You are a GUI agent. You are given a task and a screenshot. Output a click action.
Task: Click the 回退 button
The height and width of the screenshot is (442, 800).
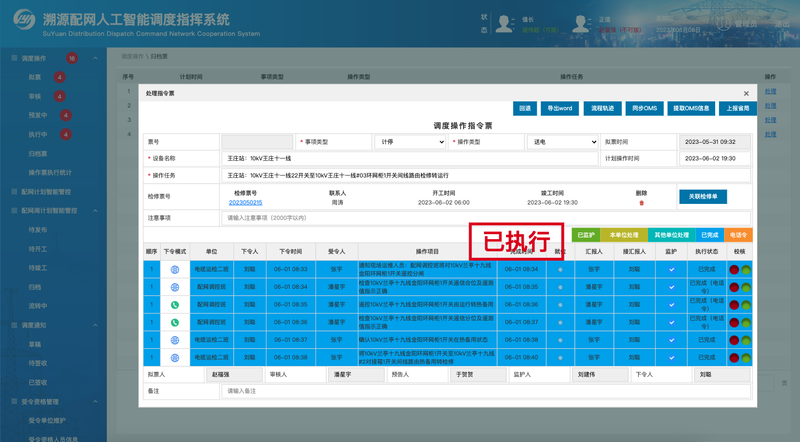tap(525, 108)
